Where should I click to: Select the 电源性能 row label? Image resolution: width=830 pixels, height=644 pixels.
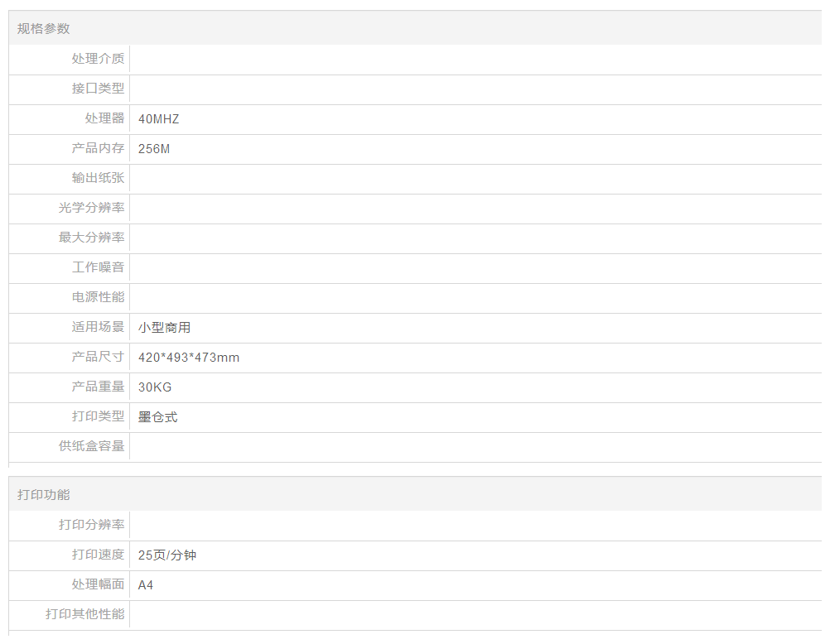coord(98,297)
